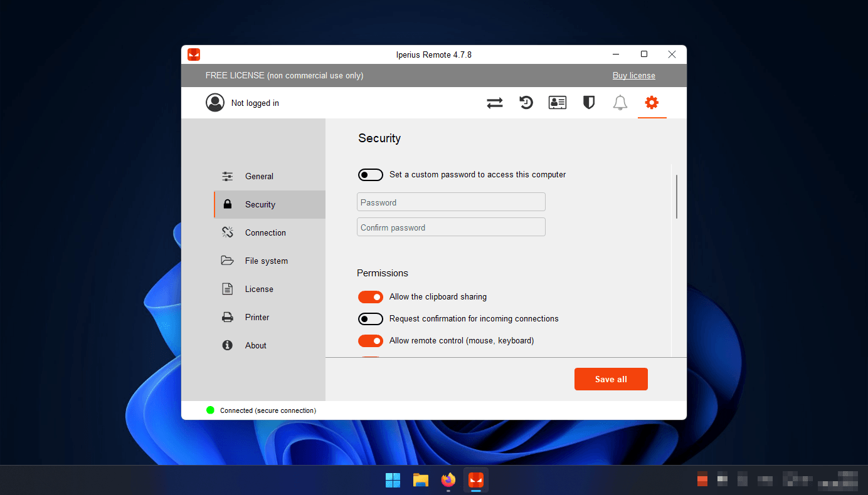Open the General settings section

270,176
